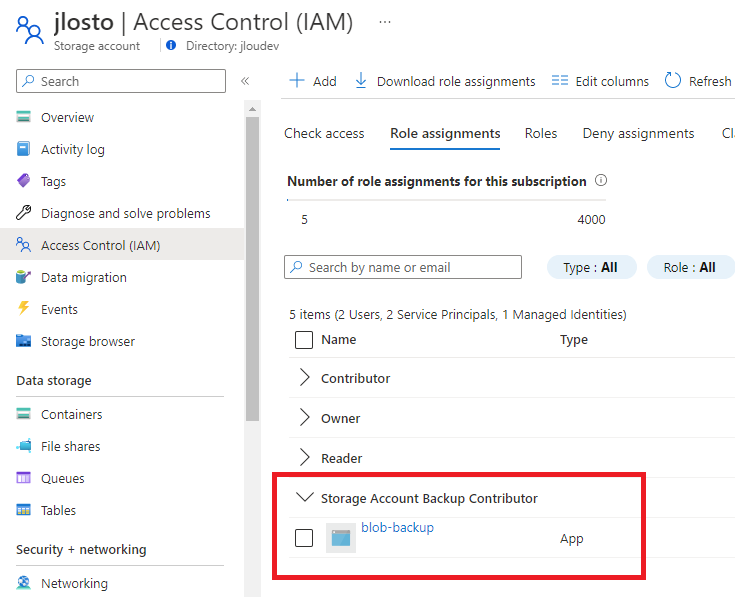Collapse Storage Account Backup Contributor group
This screenshot has width=735, height=597.
coord(305,497)
